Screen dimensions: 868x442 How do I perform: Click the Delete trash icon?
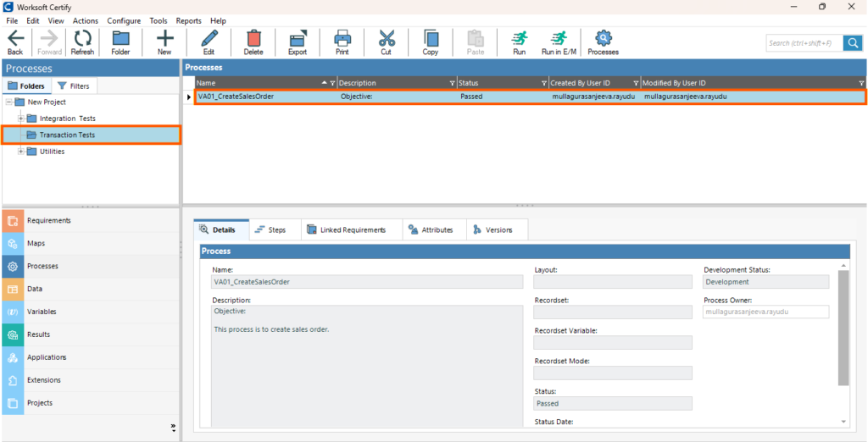point(253,42)
